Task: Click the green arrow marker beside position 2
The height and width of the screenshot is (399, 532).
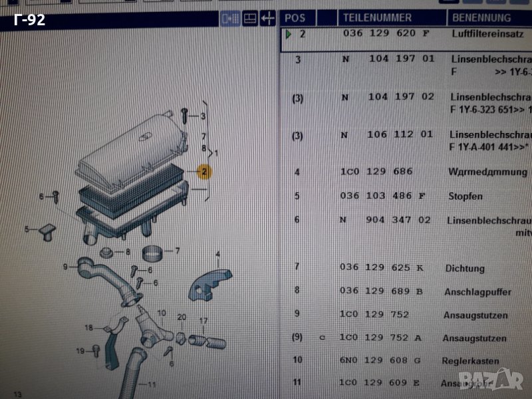Action: 288,34
